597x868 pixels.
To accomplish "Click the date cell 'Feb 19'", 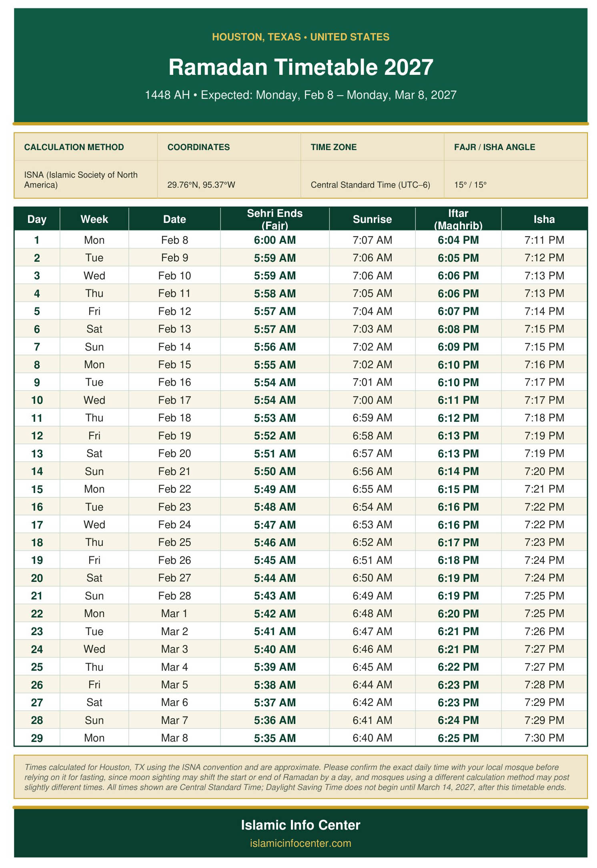I will click(x=174, y=435).
